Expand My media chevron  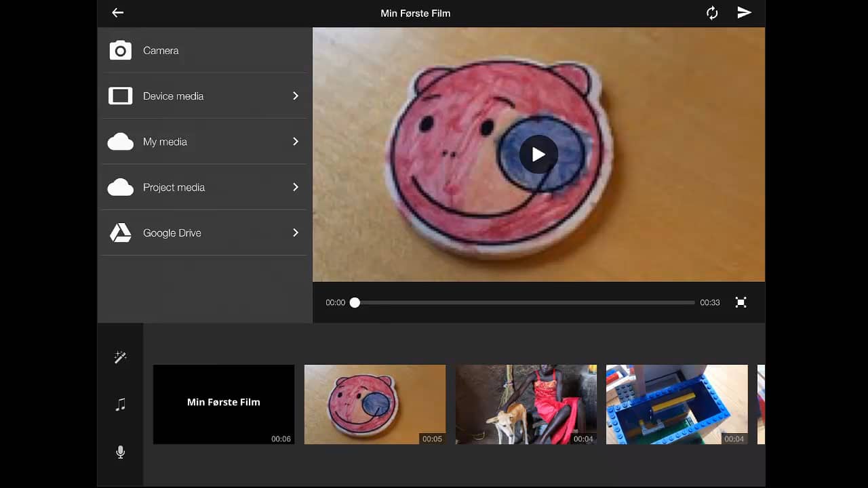(x=296, y=141)
